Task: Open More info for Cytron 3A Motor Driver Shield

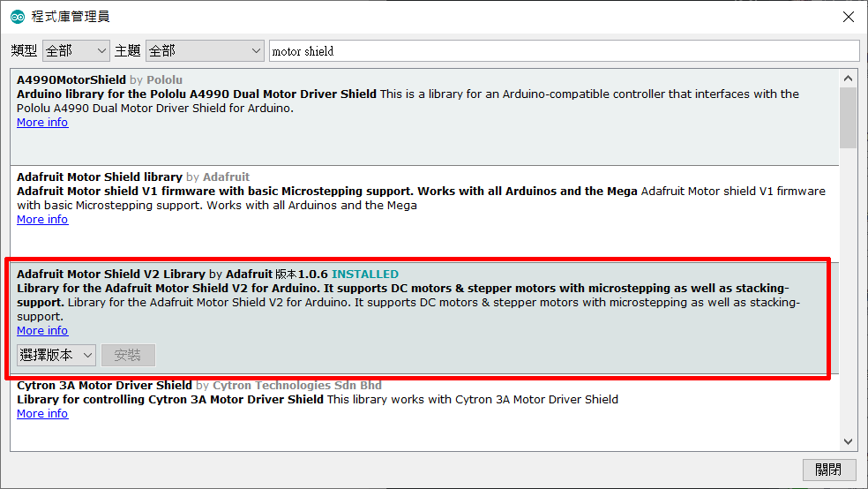Action: click(42, 414)
